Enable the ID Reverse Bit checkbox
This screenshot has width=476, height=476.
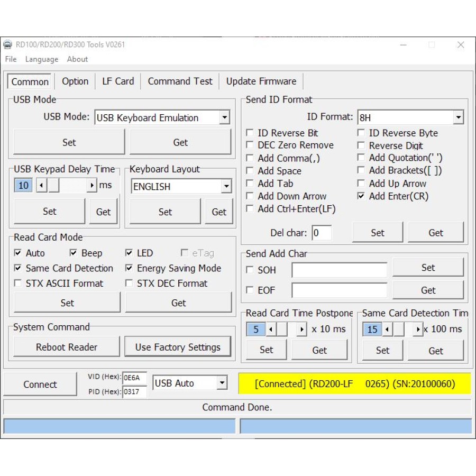pos(250,133)
